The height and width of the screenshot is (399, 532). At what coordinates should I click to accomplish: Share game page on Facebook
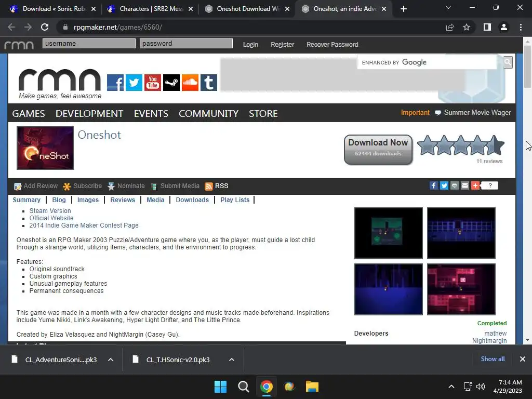pyautogui.click(x=434, y=185)
